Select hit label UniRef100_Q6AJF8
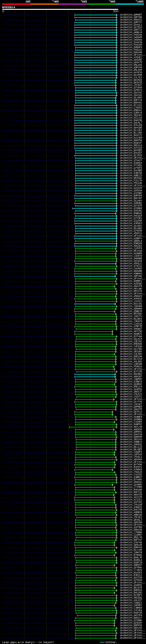Viewport: 146px width, 644px height. [x=131, y=286]
